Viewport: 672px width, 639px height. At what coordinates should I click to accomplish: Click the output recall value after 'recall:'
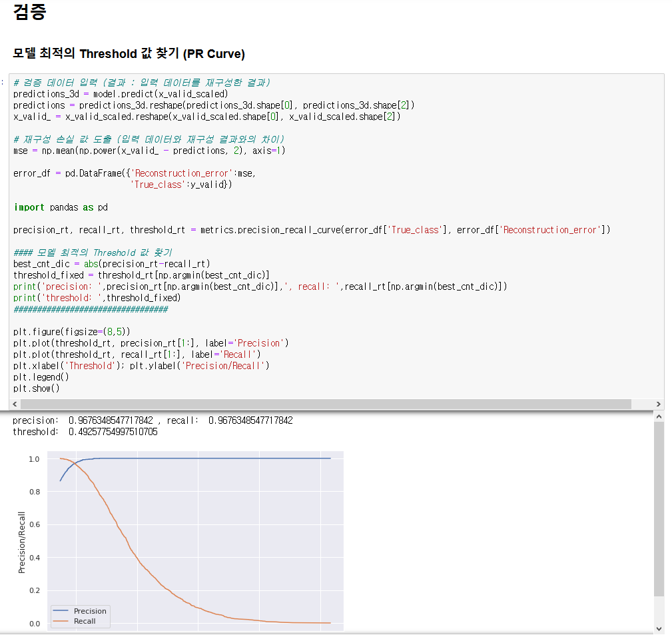click(x=250, y=420)
